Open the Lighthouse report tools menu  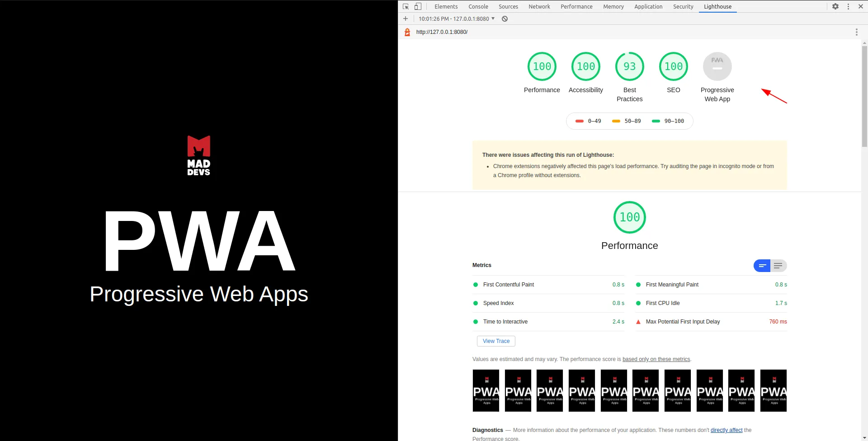pos(856,32)
